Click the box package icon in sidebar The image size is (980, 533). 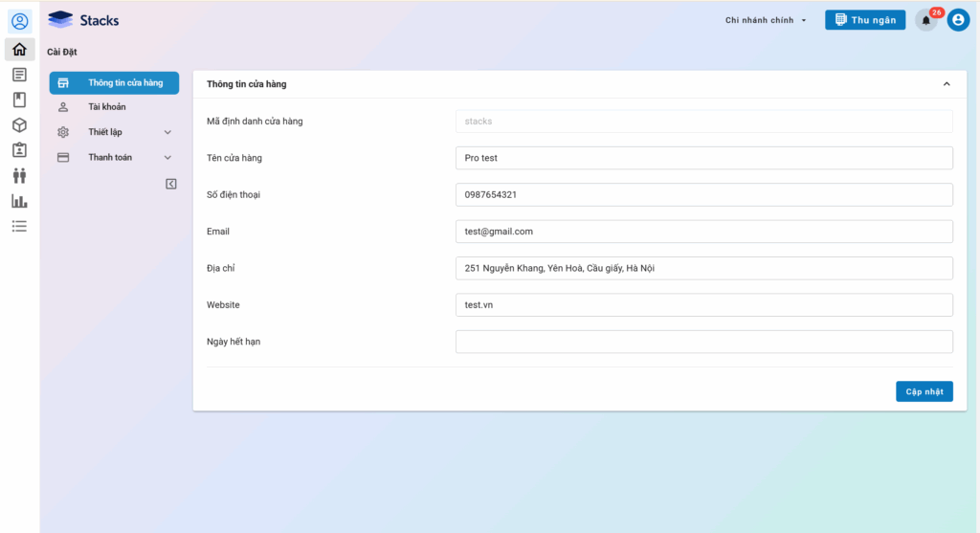(19, 125)
